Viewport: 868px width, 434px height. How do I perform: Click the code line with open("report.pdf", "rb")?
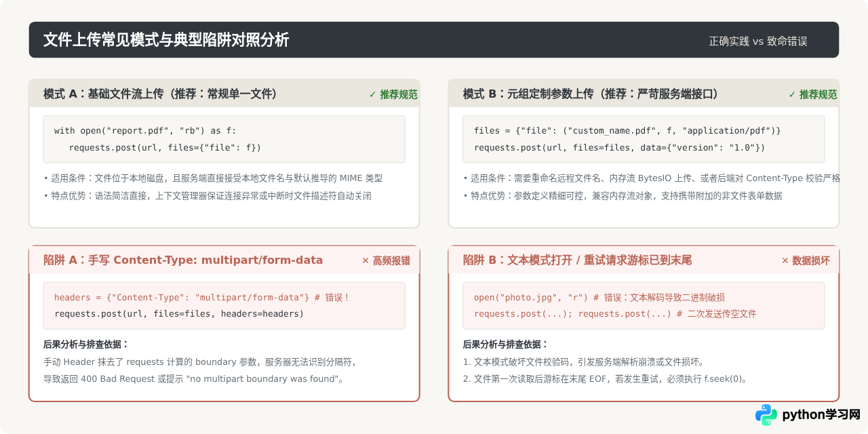click(145, 130)
